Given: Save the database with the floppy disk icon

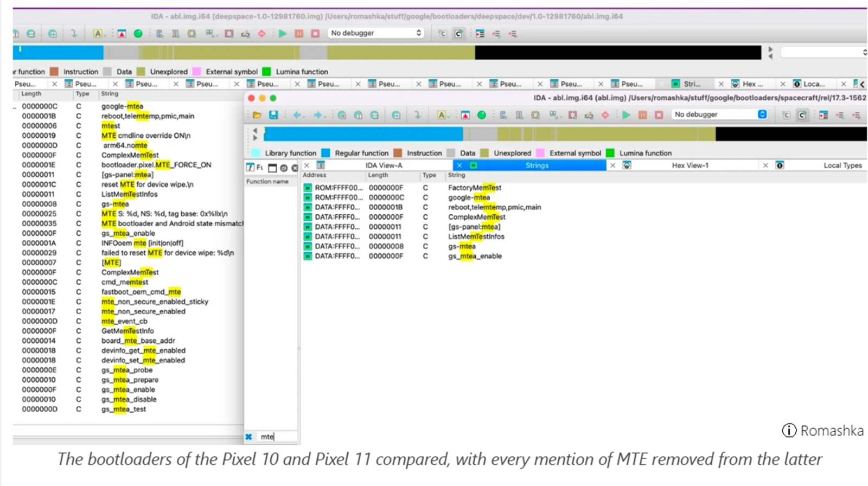Looking at the screenshot, I should tap(273, 115).
